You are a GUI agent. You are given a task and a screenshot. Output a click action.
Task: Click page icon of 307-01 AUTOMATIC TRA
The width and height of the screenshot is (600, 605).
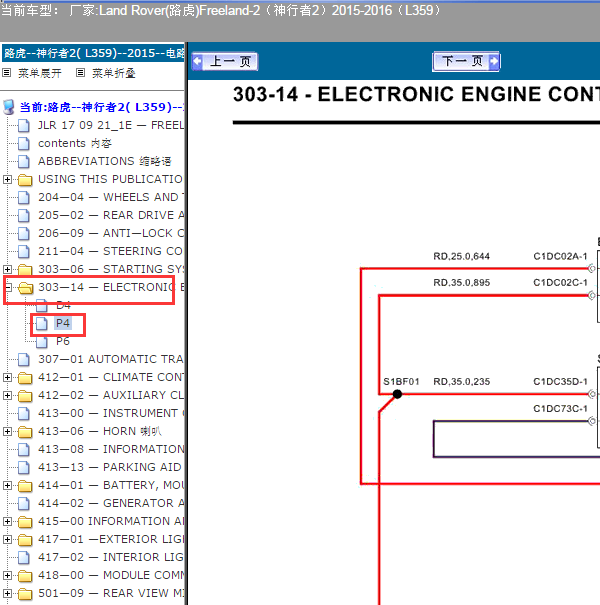pos(24,360)
